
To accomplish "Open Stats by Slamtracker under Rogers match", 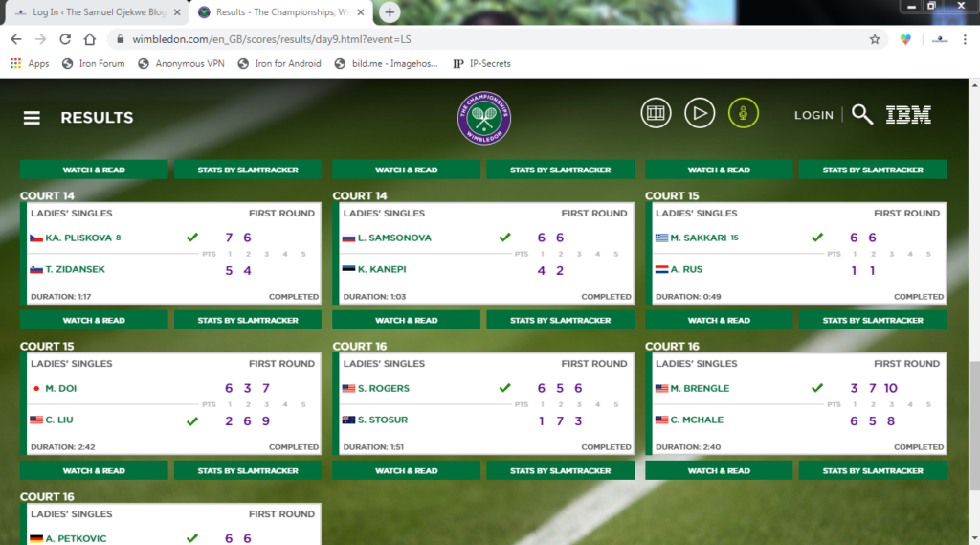I will tap(560, 470).
